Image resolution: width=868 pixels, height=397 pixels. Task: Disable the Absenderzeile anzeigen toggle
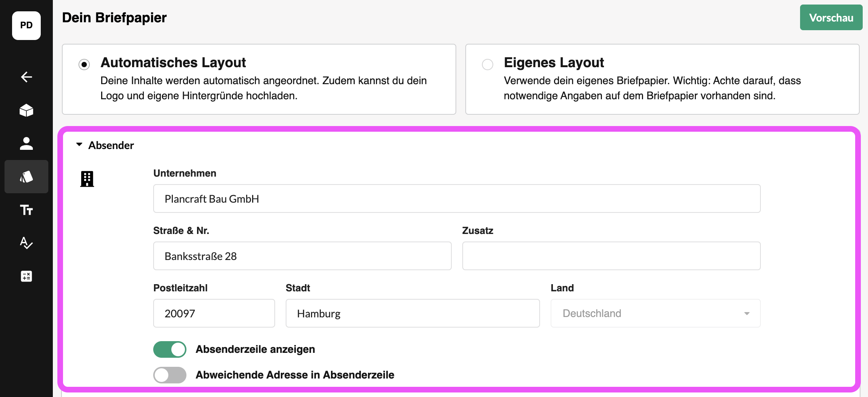click(170, 349)
